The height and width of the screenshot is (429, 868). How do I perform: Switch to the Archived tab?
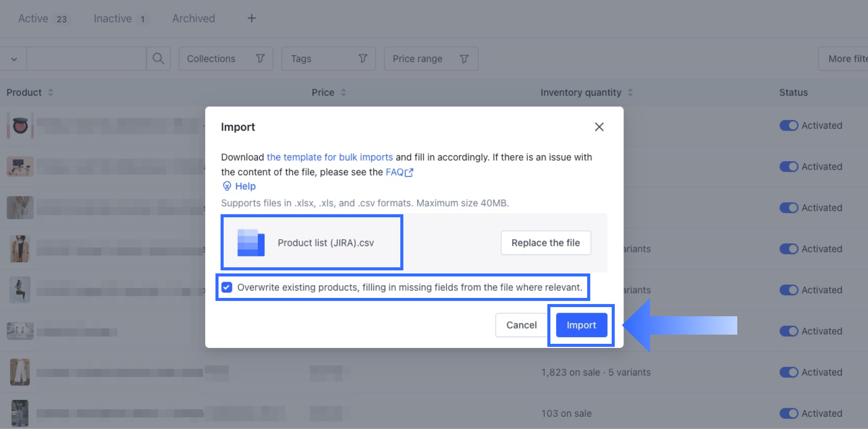point(194,18)
